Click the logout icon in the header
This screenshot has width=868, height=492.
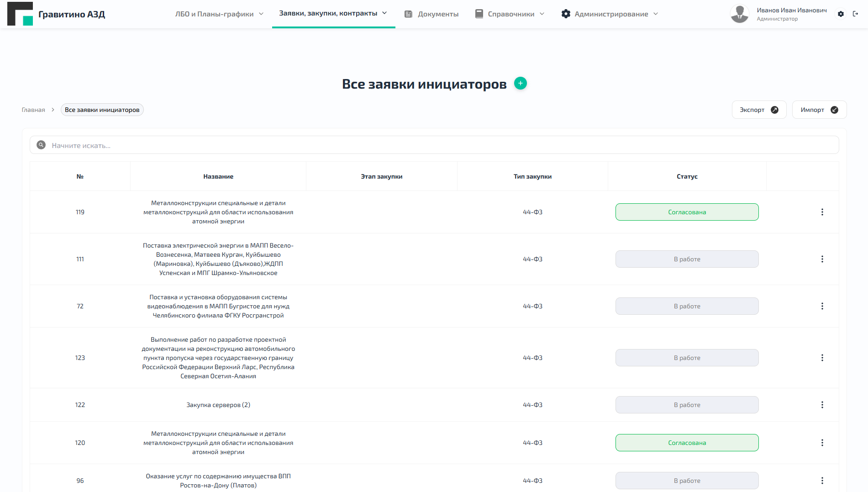pyautogui.click(x=856, y=14)
